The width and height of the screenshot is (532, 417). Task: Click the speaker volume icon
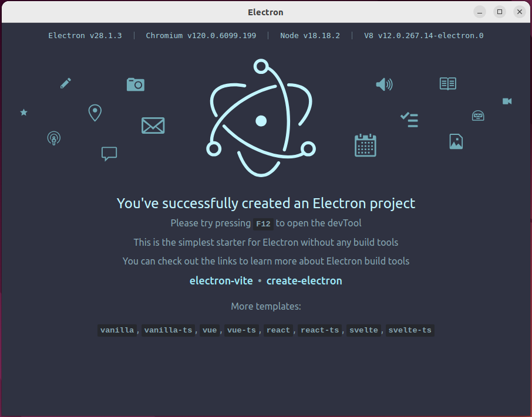pos(384,84)
